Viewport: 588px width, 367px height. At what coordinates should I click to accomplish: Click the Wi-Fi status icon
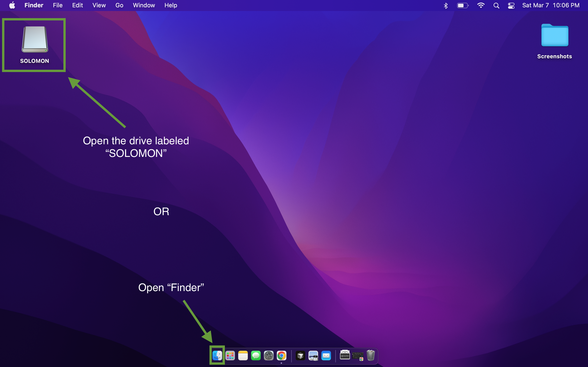[481, 5]
